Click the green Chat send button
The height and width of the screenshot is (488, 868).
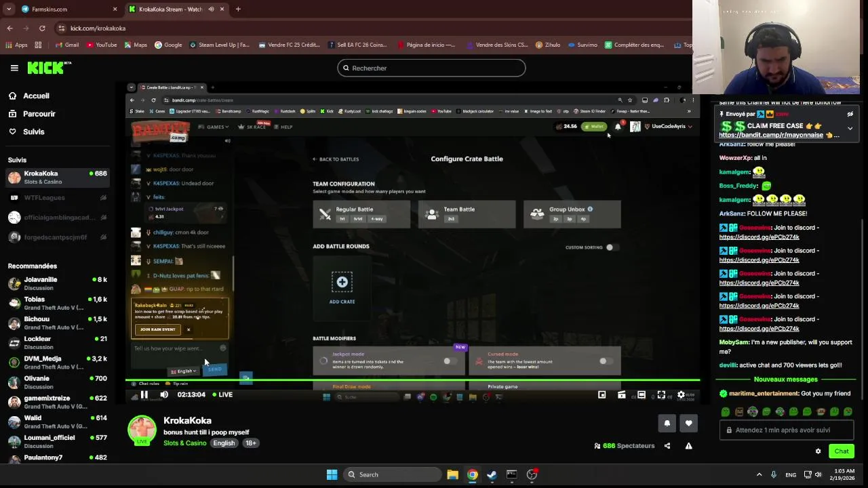pos(842,451)
